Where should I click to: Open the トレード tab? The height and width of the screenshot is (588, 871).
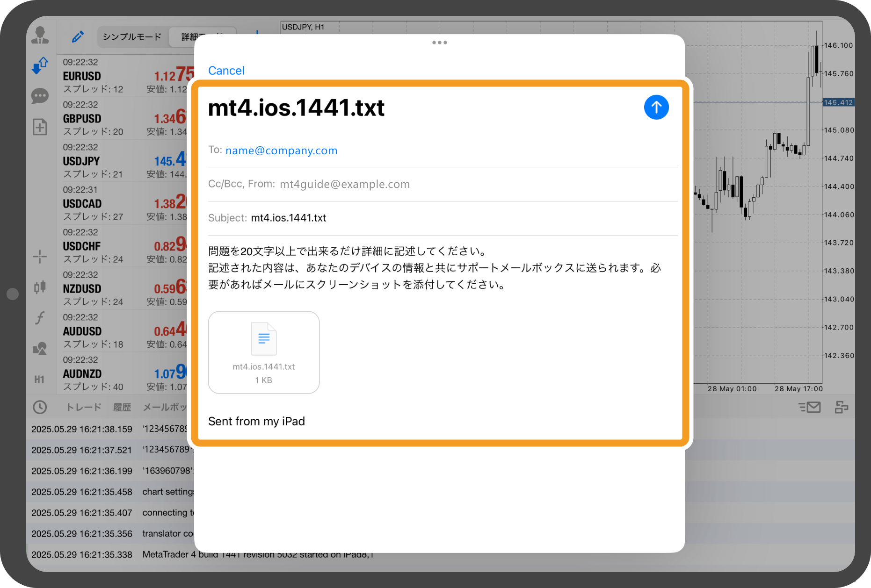[83, 407]
